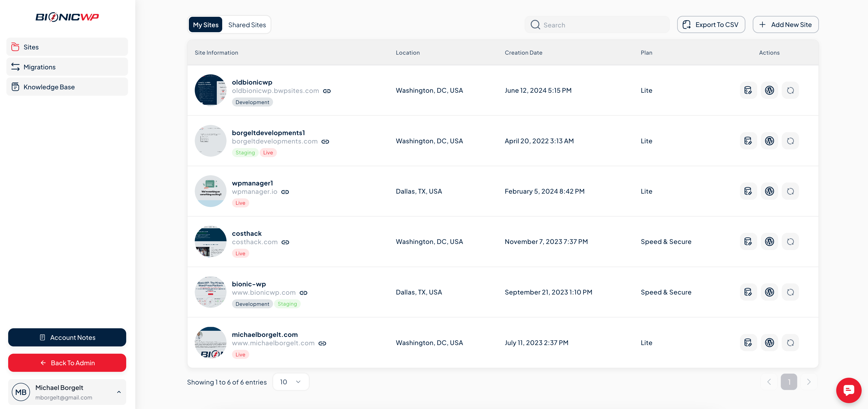Click the refresh icon for borgeltdevelopments1
This screenshot has height=409, width=868.
[x=790, y=141]
